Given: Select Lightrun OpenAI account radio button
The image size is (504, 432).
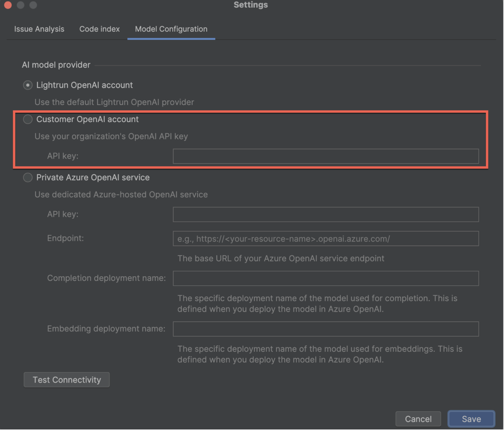Looking at the screenshot, I should [28, 85].
